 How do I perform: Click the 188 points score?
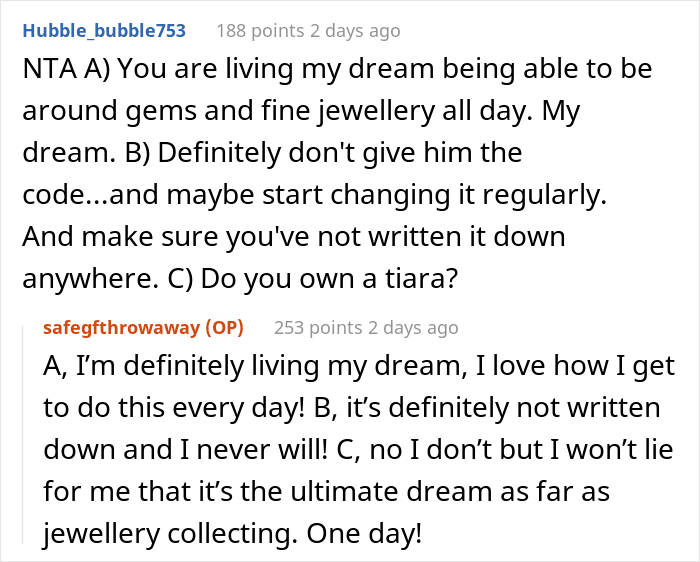point(260,31)
